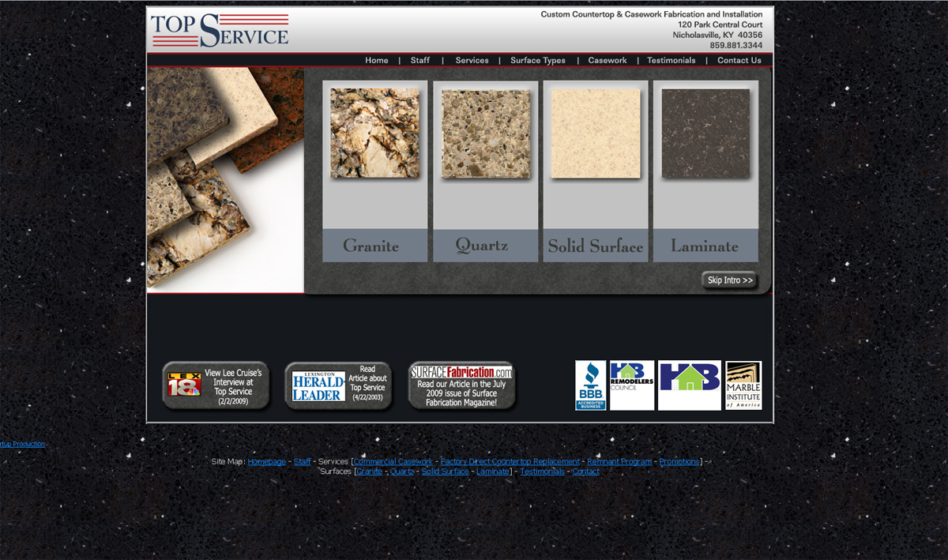
Task: Follow the Commercial Casework site map link
Action: [394, 462]
